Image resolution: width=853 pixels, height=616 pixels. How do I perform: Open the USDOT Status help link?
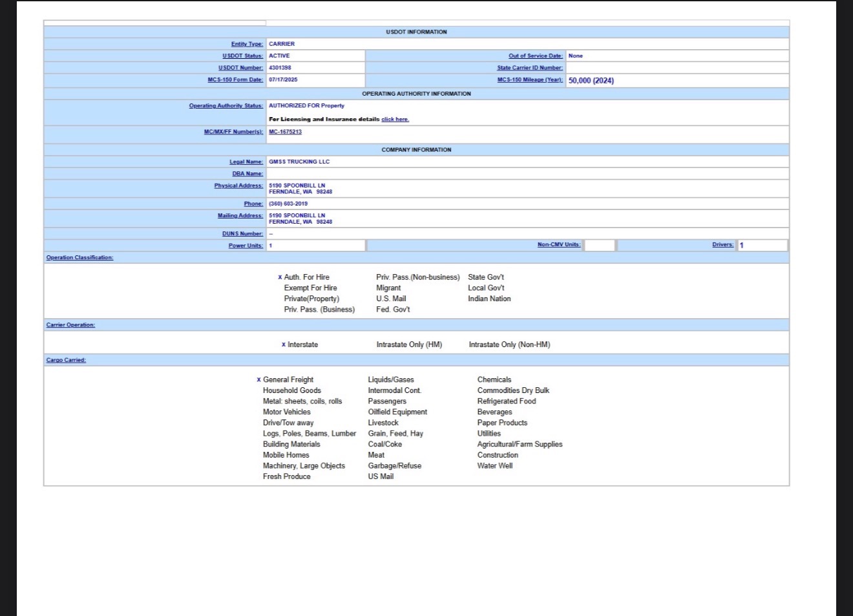pyautogui.click(x=242, y=56)
